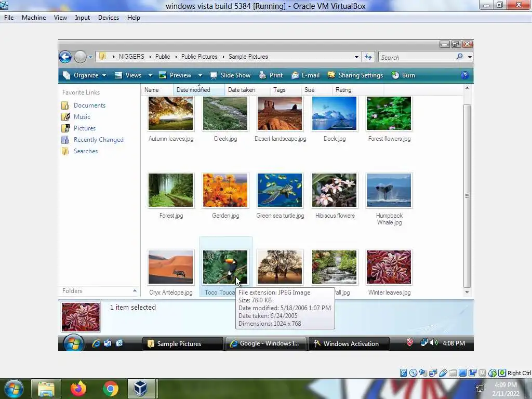Click the guest network tray icon
The width and height of the screenshot is (532, 399).
pyautogui.click(x=424, y=343)
